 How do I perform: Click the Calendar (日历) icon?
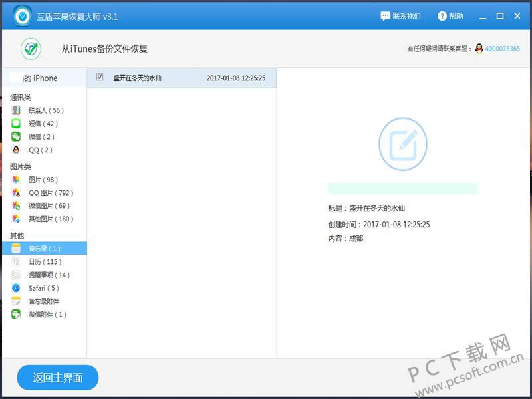click(16, 261)
